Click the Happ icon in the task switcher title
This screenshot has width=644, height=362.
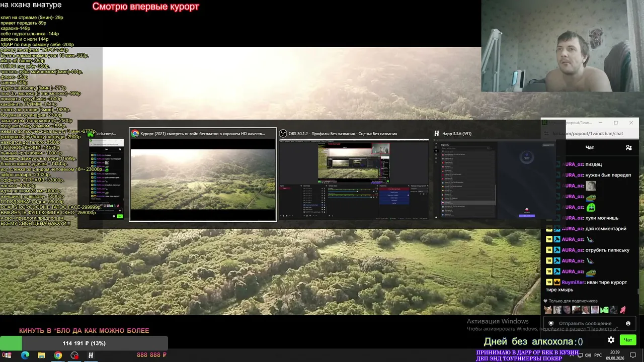(437, 133)
